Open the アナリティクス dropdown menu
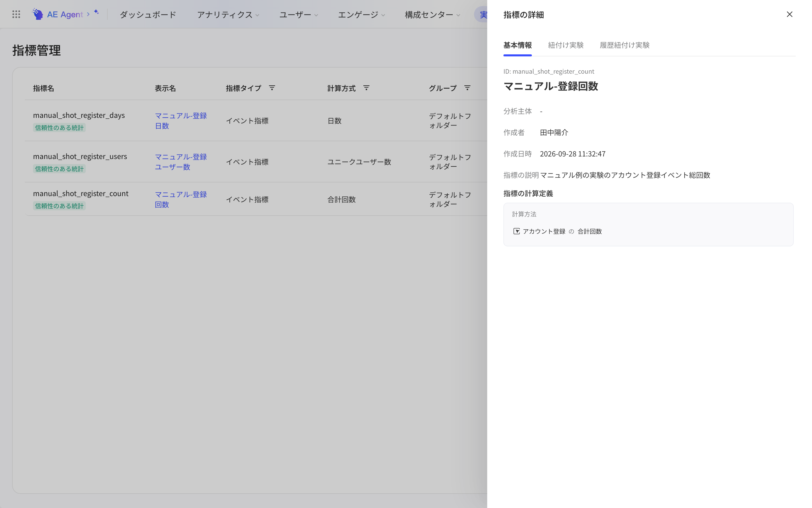The width and height of the screenshot is (812, 508). [x=228, y=15]
